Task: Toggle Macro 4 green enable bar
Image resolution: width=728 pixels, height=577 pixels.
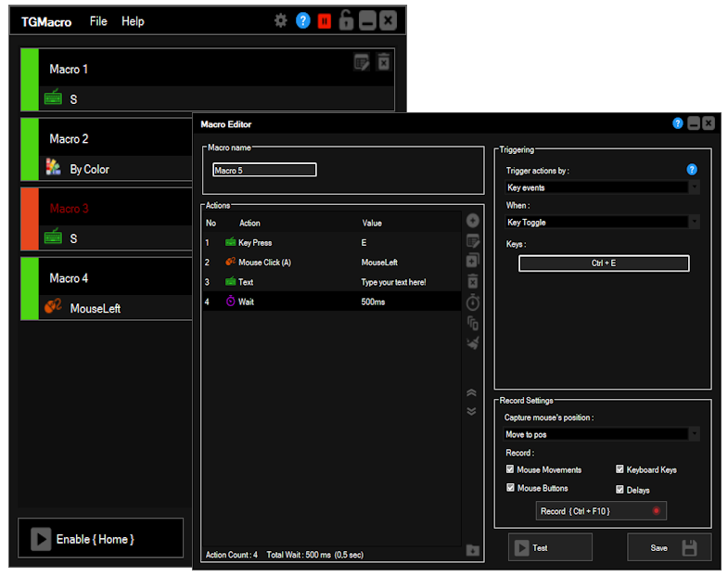Action: click(x=30, y=288)
